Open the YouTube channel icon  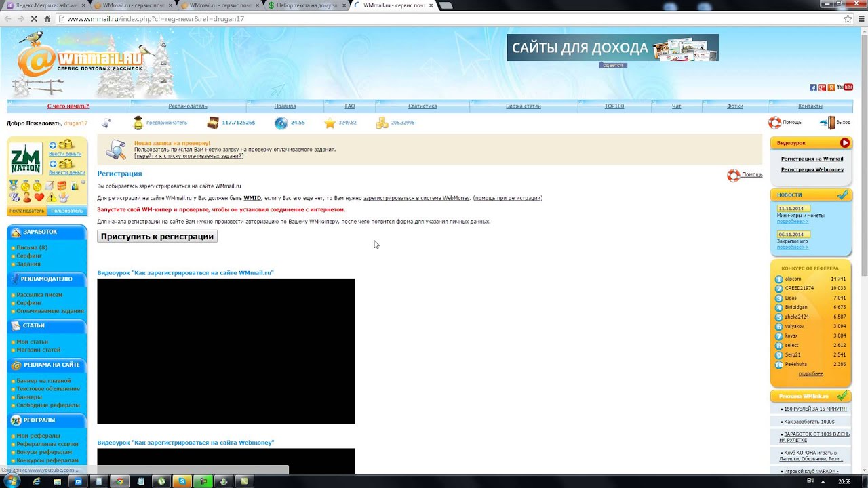(x=845, y=87)
